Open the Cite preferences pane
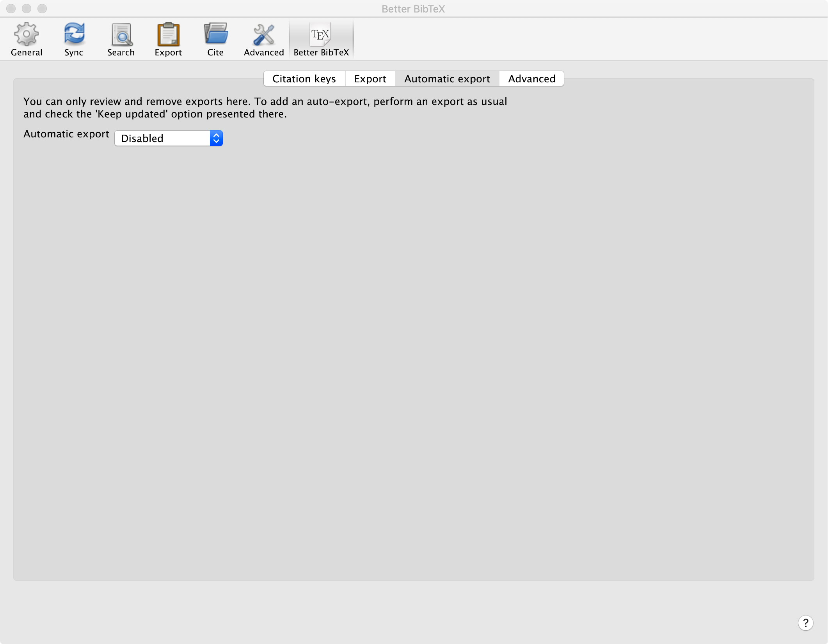This screenshot has width=828, height=644. click(215, 39)
